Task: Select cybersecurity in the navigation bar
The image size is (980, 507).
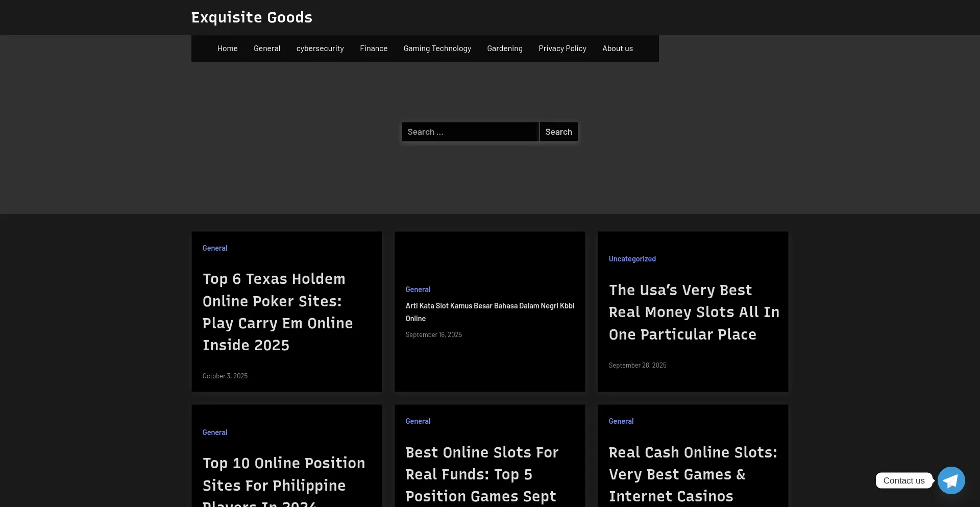Action: coord(320,49)
